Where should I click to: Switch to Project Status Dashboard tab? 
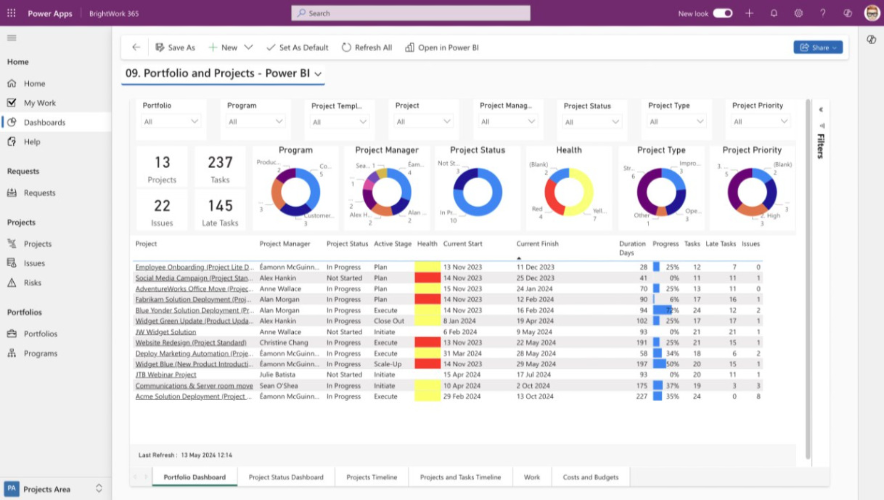coord(286,477)
